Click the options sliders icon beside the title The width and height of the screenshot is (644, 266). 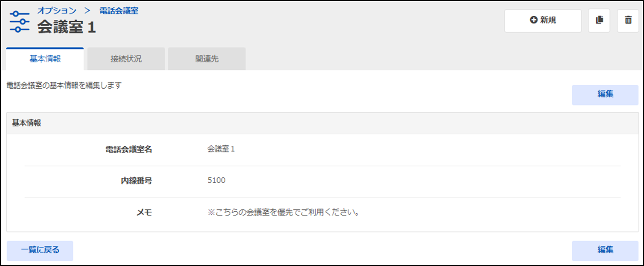19,22
